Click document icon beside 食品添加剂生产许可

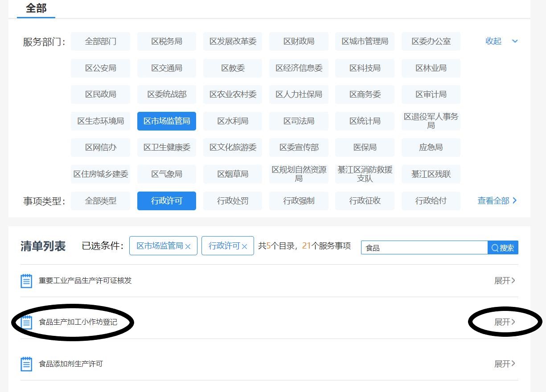(x=27, y=364)
